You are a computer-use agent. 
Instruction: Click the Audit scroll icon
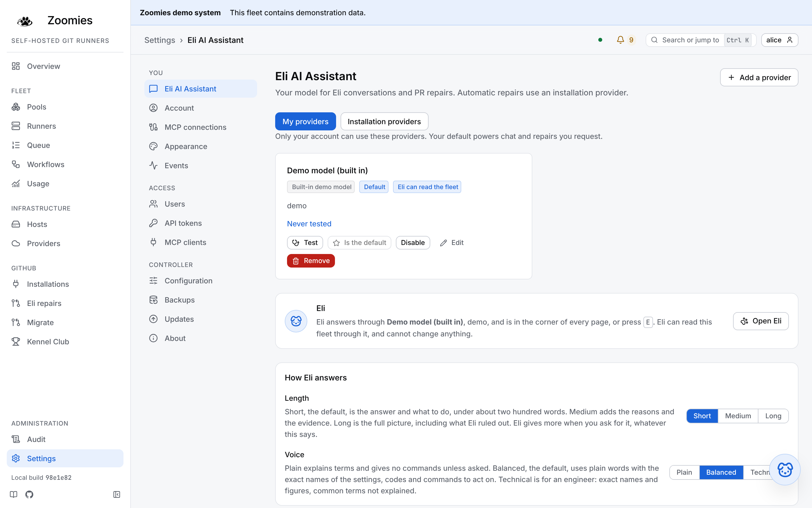point(16,439)
